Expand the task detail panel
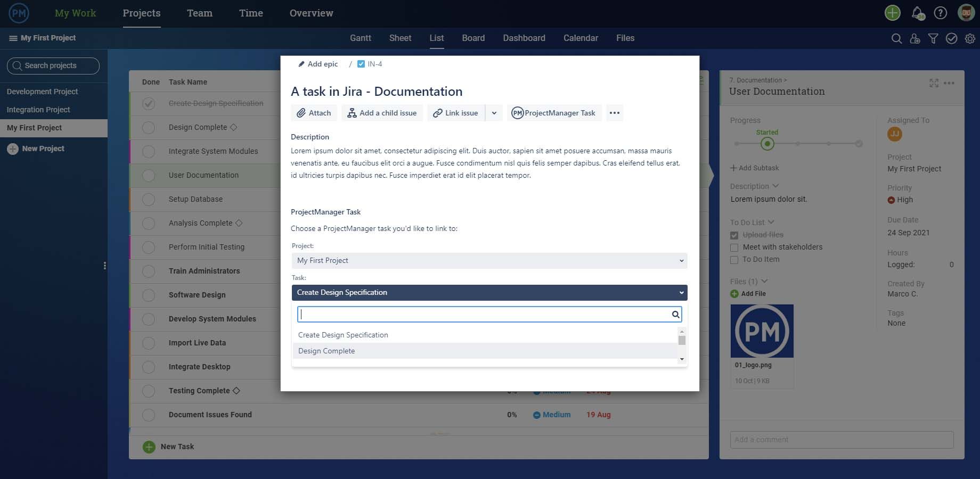 tap(934, 83)
